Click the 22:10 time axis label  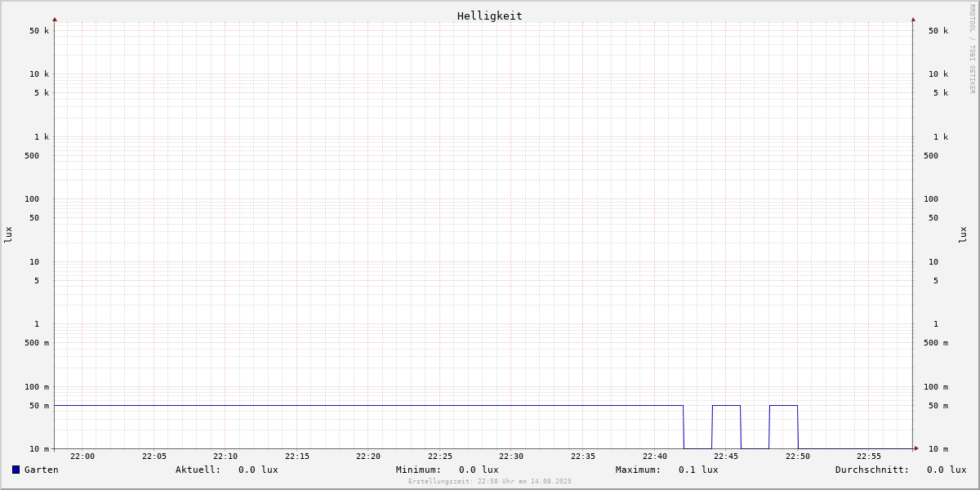(x=225, y=457)
